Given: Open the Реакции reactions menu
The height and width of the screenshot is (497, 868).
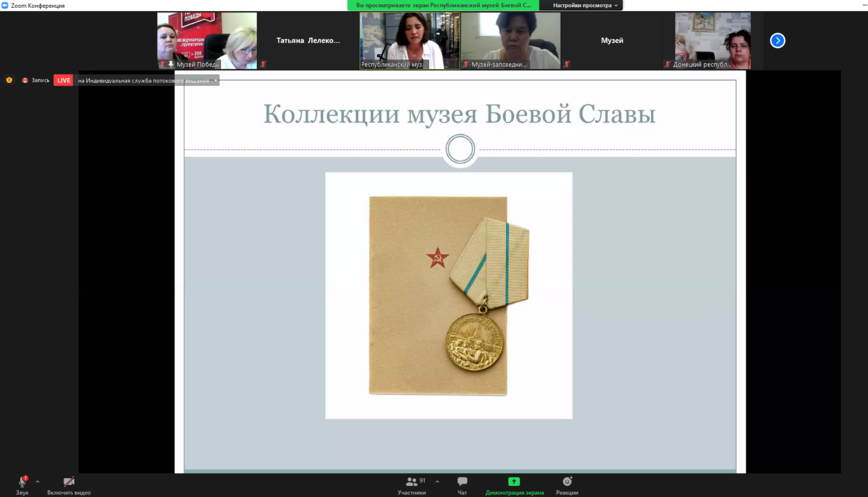Looking at the screenshot, I should click(x=567, y=483).
